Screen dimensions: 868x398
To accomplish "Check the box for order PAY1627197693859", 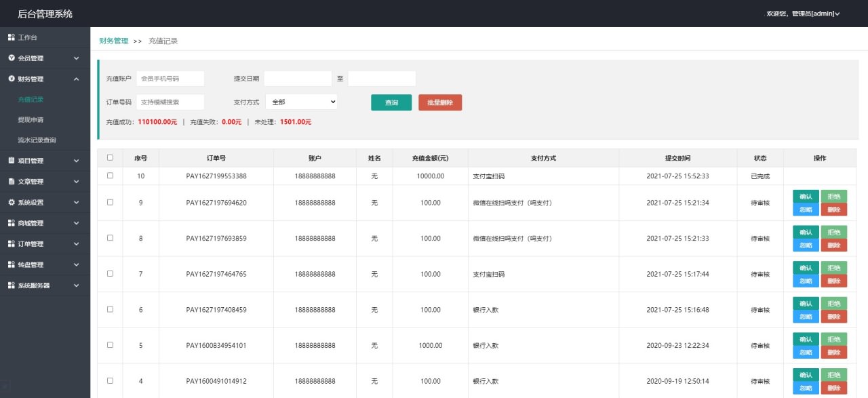I will 110,238.
